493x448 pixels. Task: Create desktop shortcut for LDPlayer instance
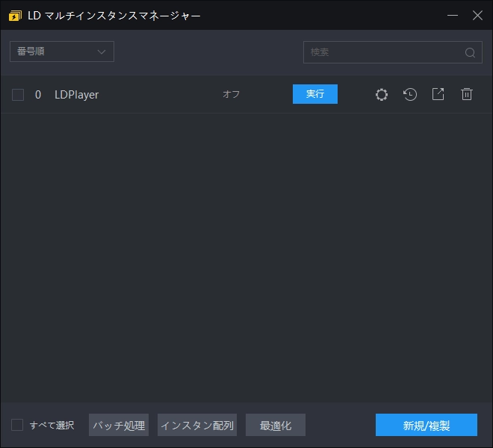tap(438, 94)
